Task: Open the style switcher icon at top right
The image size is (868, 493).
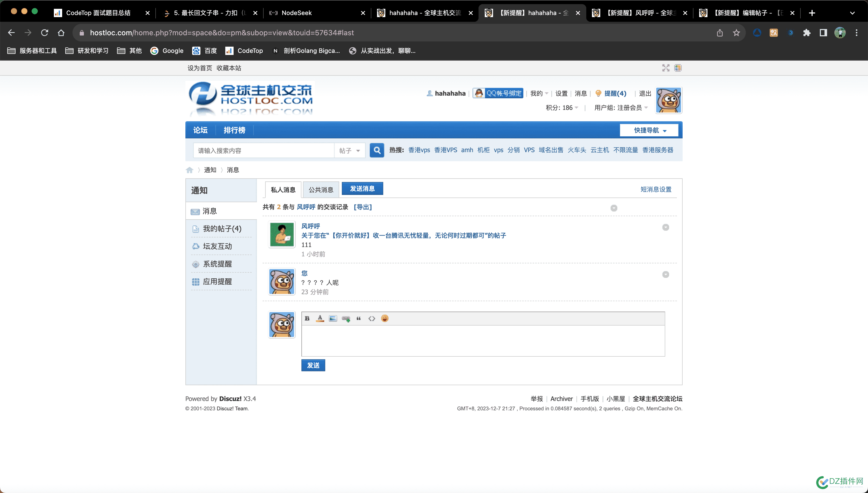Action: pyautogui.click(x=678, y=68)
